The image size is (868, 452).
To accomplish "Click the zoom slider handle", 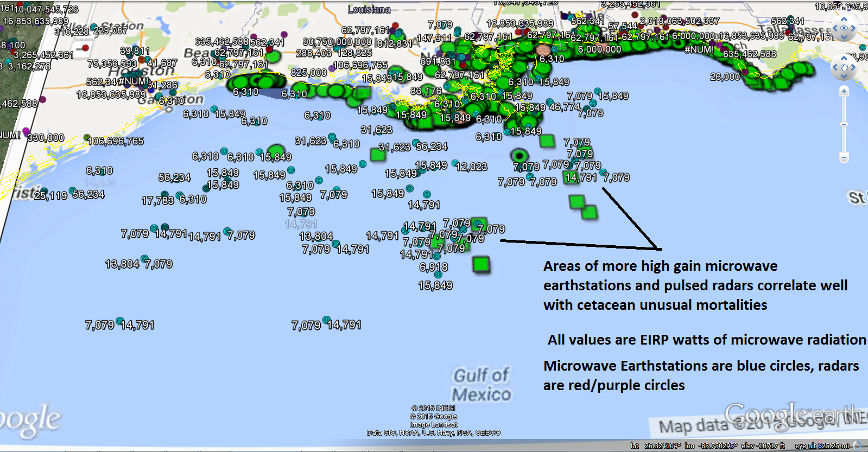I will point(844,124).
